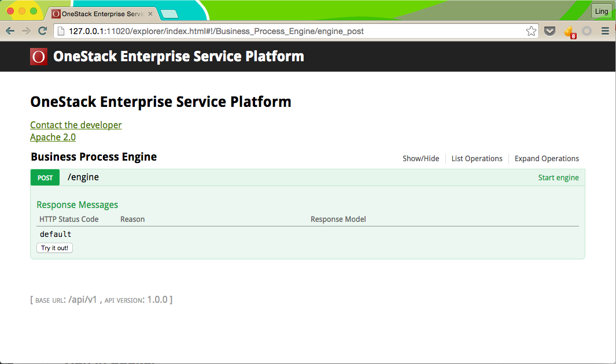Open Contact the developer link

click(x=76, y=125)
